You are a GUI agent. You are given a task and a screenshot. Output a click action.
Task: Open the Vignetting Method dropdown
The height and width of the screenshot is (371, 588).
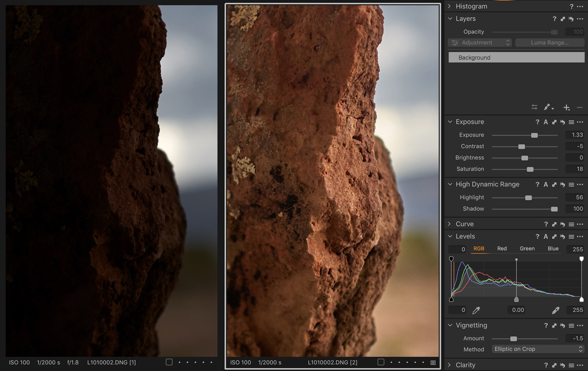(538, 349)
